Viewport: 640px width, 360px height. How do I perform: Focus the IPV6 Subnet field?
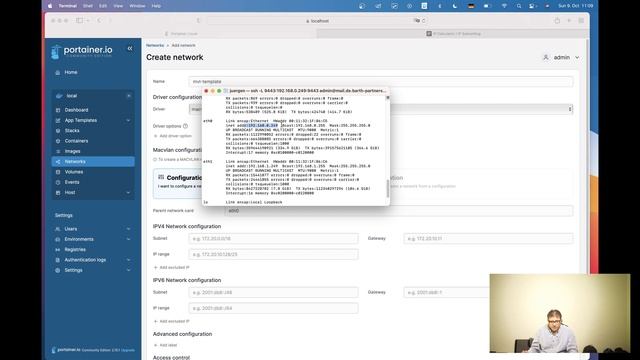[x=273, y=292]
